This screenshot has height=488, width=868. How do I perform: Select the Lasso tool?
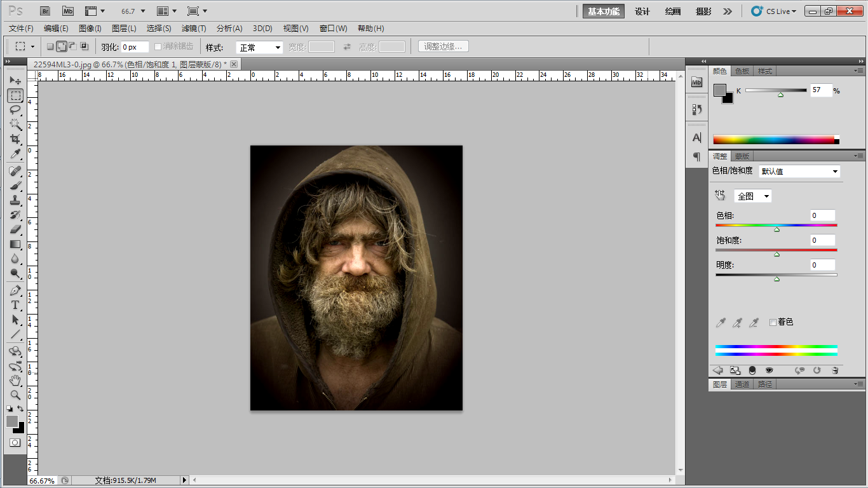pyautogui.click(x=15, y=110)
